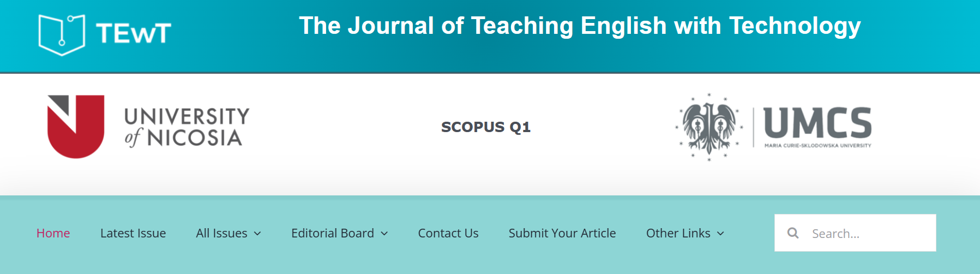Image resolution: width=980 pixels, height=274 pixels.
Task: Click the TEwT wordmark text
Action: point(134,34)
